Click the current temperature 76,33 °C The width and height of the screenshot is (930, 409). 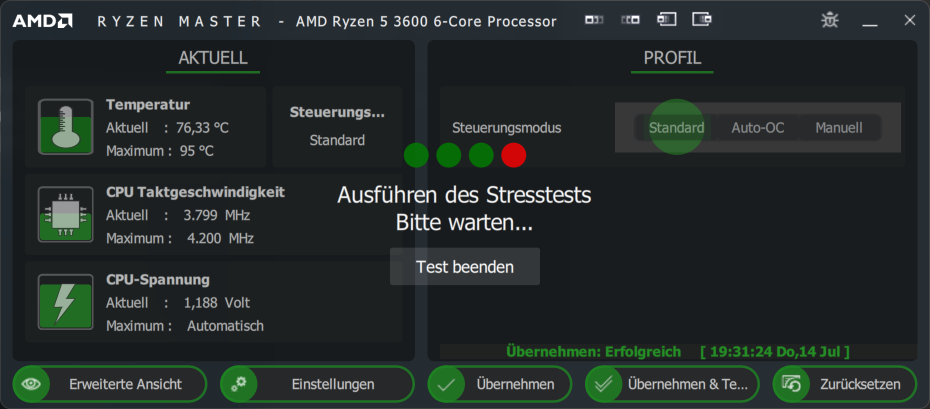click(202, 128)
